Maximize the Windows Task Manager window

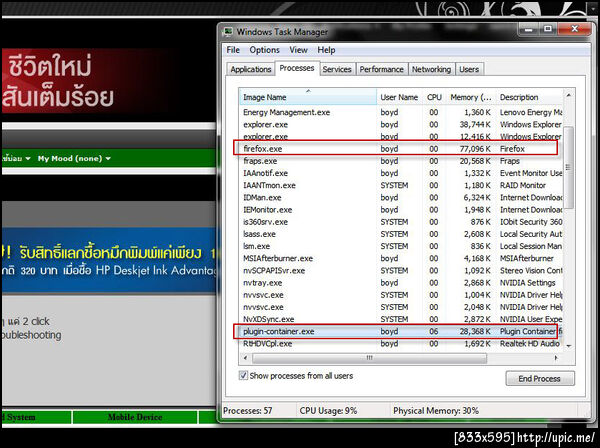[x=548, y=29]
